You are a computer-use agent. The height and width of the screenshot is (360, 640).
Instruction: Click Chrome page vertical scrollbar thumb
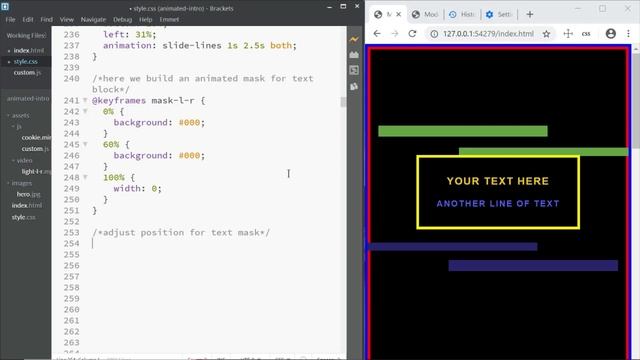click(636, 100)
